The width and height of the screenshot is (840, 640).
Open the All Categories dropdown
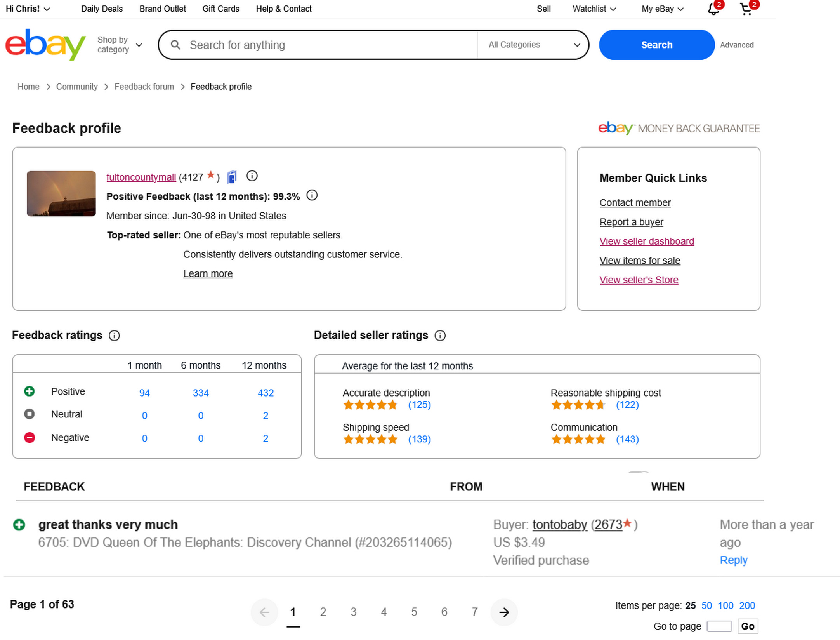click(x=534, y=45)
